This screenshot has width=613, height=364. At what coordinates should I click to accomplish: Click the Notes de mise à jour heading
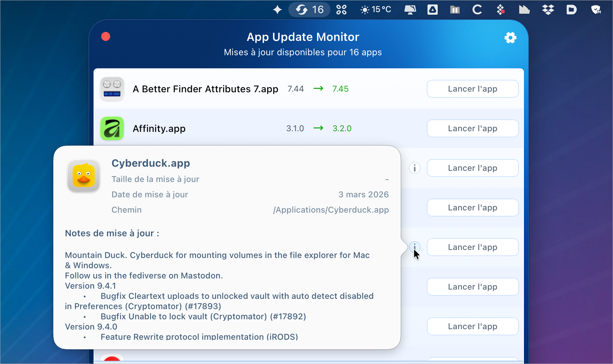tap(112, 233)
